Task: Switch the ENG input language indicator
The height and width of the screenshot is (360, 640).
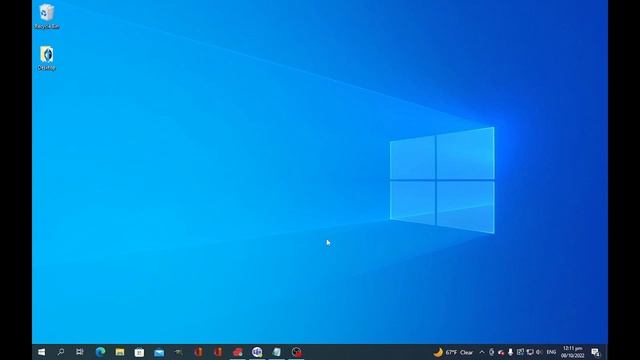Action: point(551,352)
